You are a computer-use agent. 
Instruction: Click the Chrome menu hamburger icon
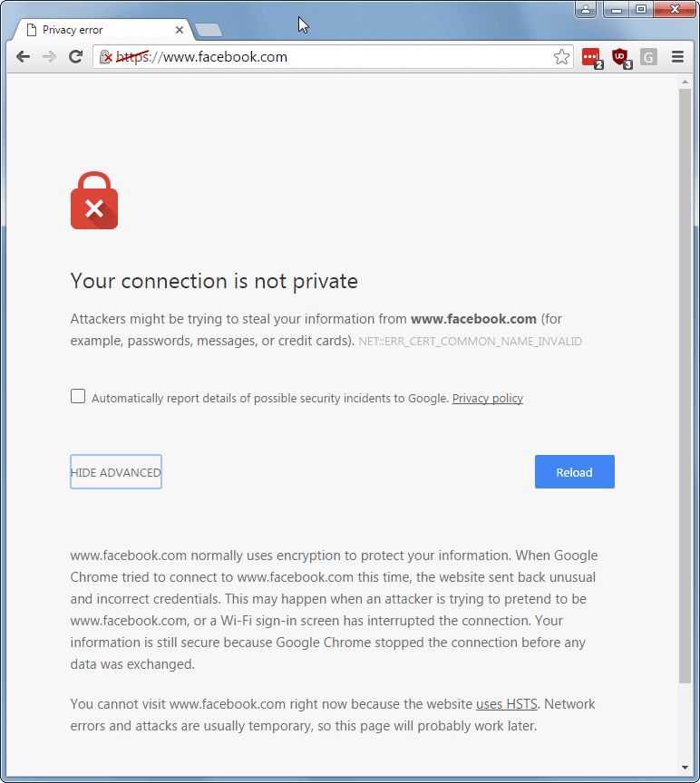tap(677, 56)
